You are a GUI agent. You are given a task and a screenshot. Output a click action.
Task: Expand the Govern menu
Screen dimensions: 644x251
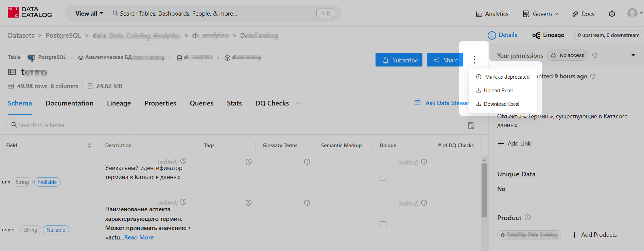coord(540,14)
